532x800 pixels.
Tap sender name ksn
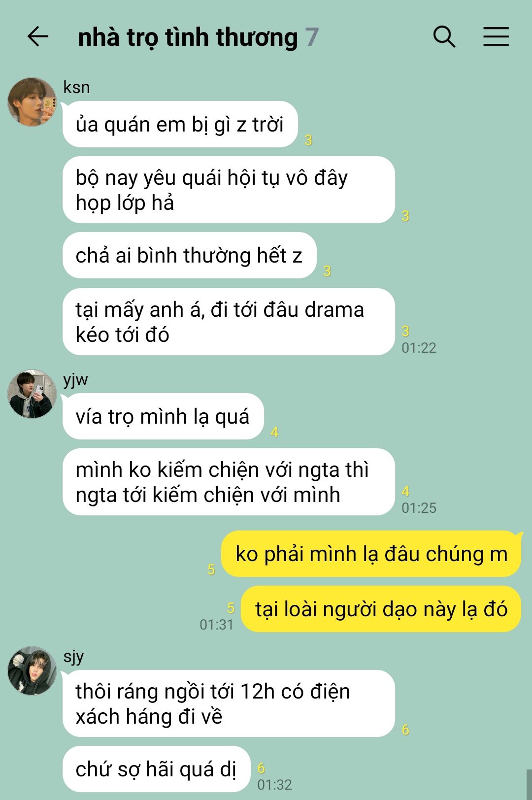coord(76,87)
